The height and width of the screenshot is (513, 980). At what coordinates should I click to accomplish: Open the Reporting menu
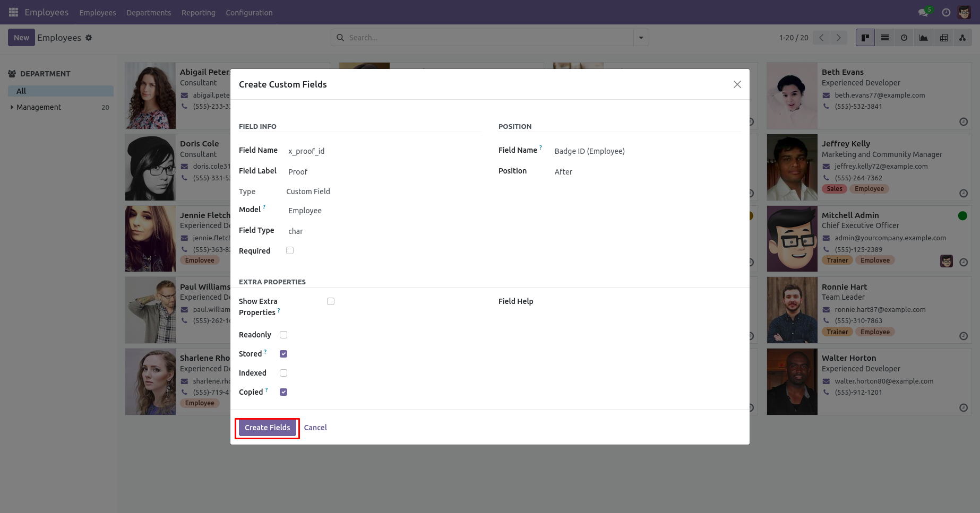pyautogui.click(x=198, y=13)
